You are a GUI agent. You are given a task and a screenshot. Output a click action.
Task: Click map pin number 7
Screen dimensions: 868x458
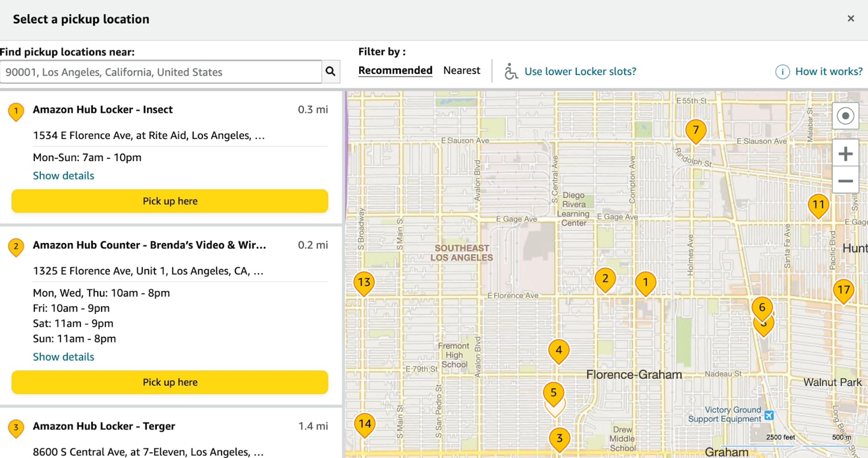[696, 130]
